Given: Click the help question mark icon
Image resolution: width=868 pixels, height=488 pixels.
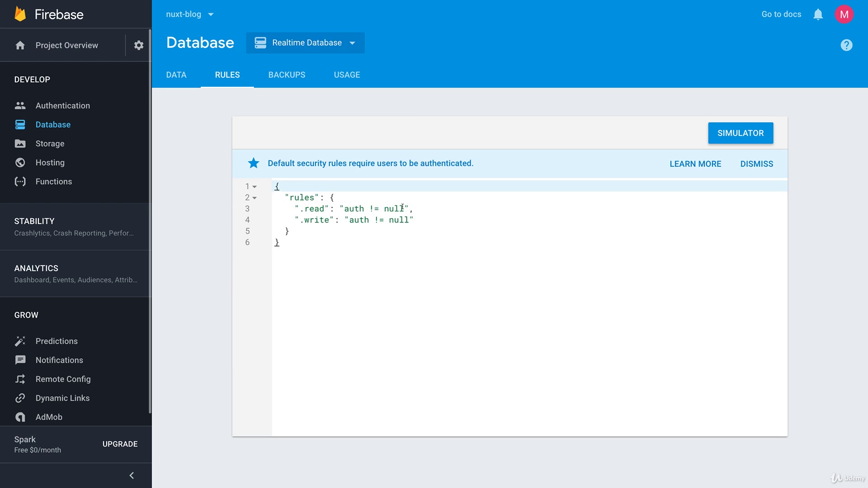Looking at the screenshot, I should 846,45.
